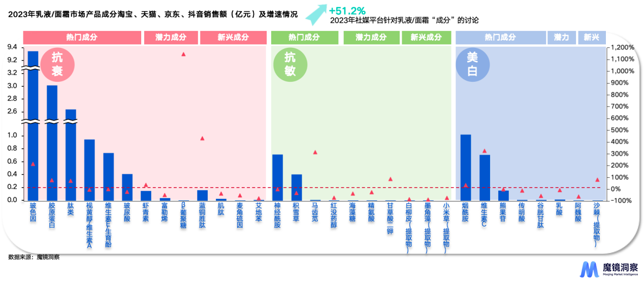Click the green 抗敏 circle badge
644x308 pixels.
click(x=290, y=66)
